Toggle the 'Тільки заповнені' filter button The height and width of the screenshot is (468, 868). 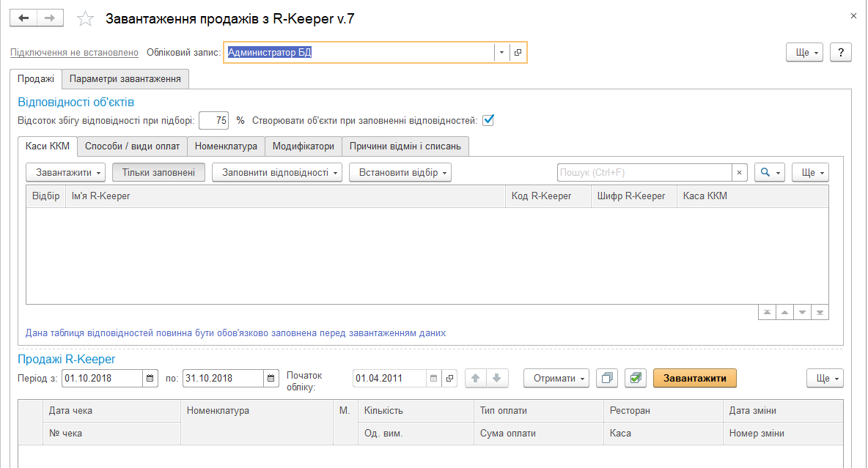coord(158,173)
